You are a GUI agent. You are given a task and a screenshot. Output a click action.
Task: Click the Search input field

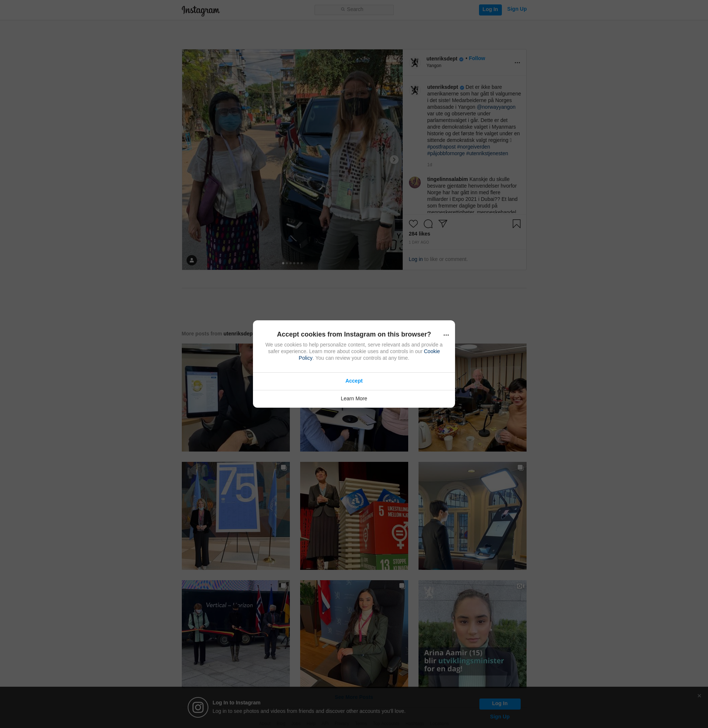(x=354, y=10)
